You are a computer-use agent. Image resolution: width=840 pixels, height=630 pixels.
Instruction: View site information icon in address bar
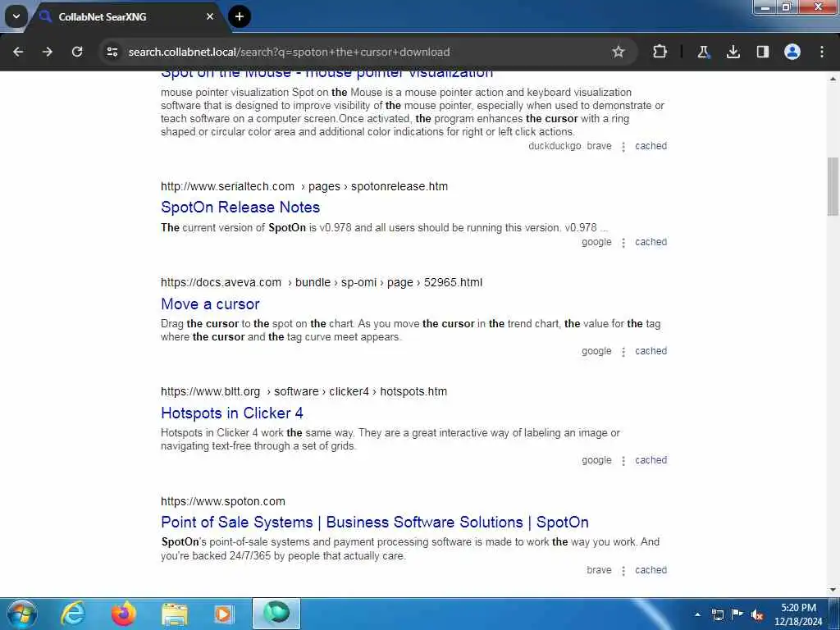[112, 52]
